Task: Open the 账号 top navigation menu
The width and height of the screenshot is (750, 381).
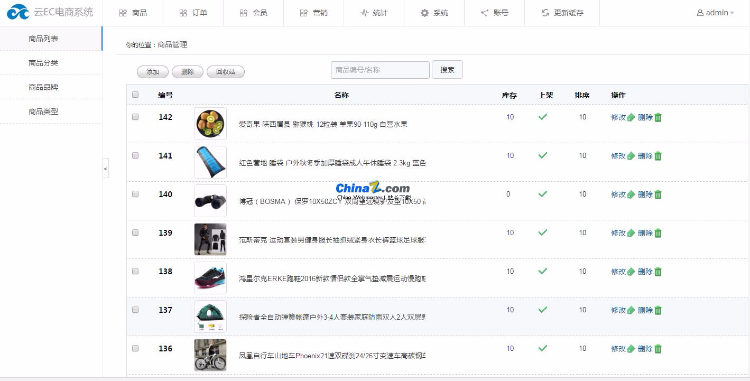Action: pyautogui.click(x=495, y=13)
